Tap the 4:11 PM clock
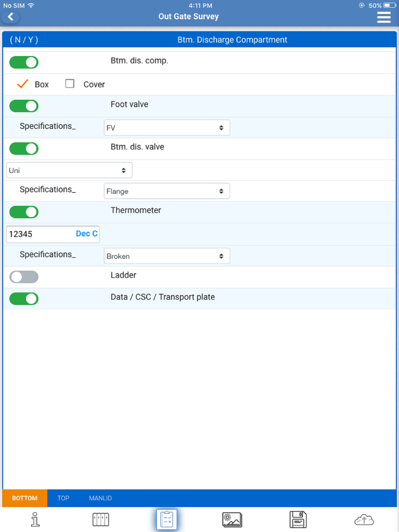Image resolution: width=399 pixels, height=532 pixels. click(x=200, y=5)
